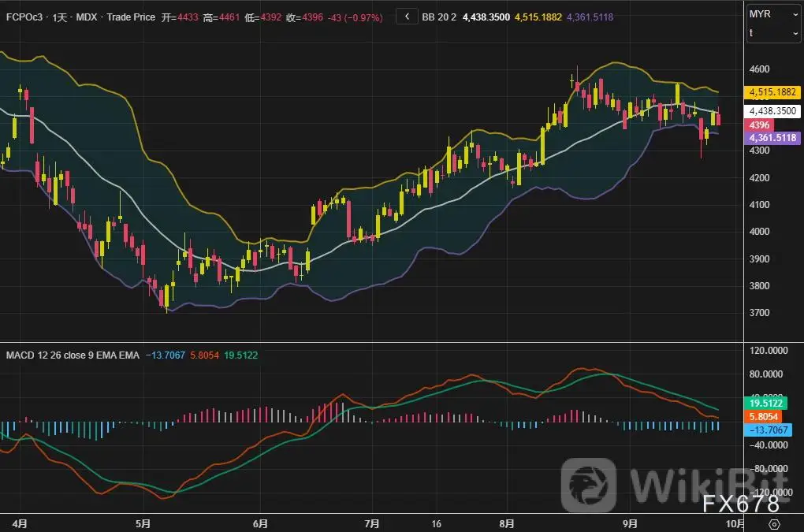Click the 4000 price level on axis
804x532 pixels.
pyautogui.click(x=759, y=232)
